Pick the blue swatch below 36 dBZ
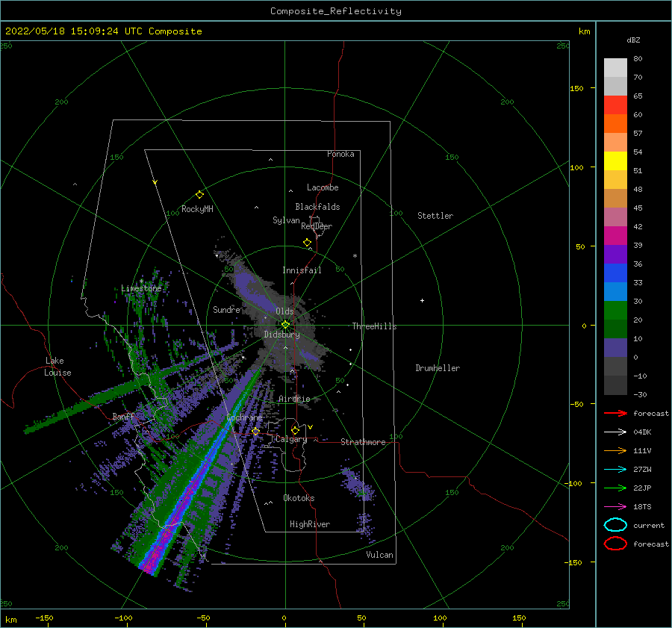The image size is (672, 628). click(x=615, y=273)
